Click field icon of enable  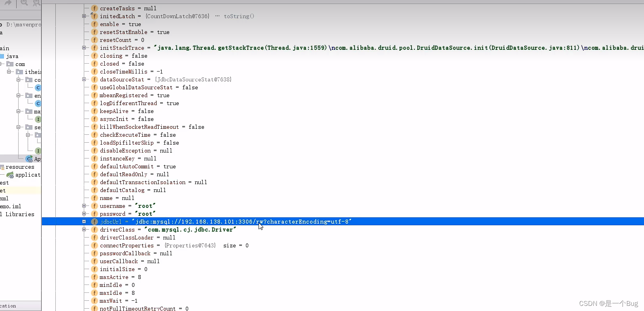(x=94, y=24)
